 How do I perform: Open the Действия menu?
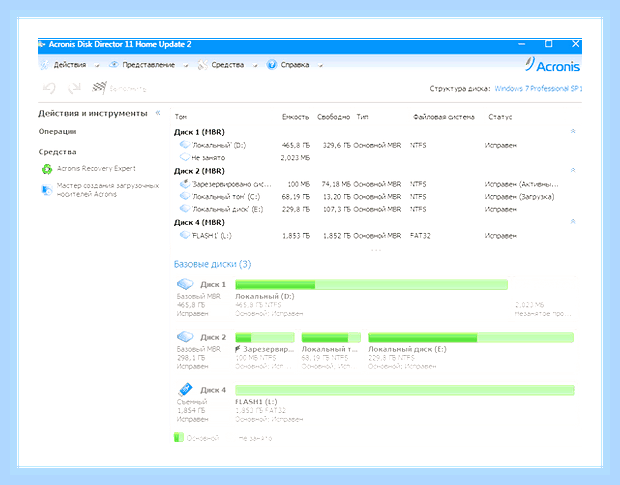[x=70, y=65]
